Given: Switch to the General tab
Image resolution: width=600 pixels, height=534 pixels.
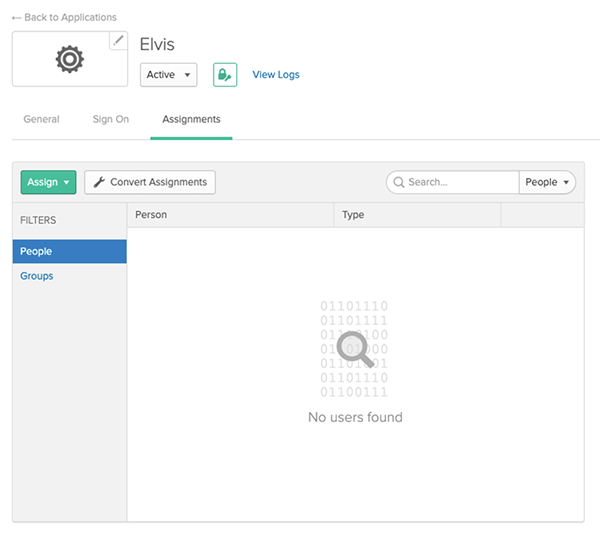Looking at the screenshot, I should pos(41,119).
